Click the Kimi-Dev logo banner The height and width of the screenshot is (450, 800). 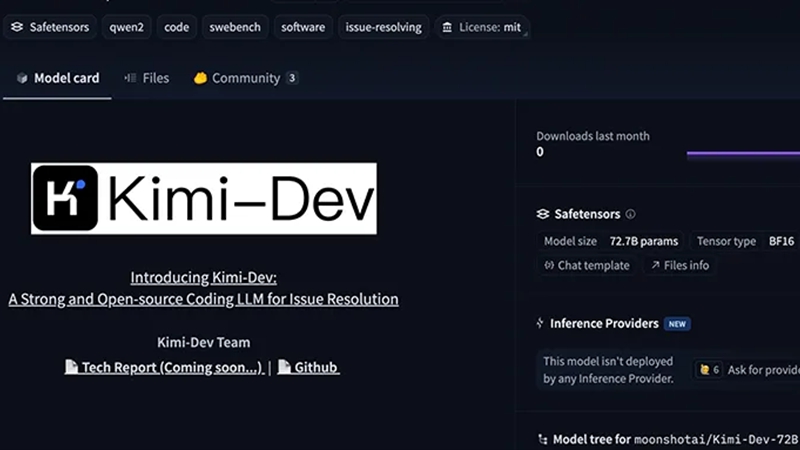click(204, 198)
